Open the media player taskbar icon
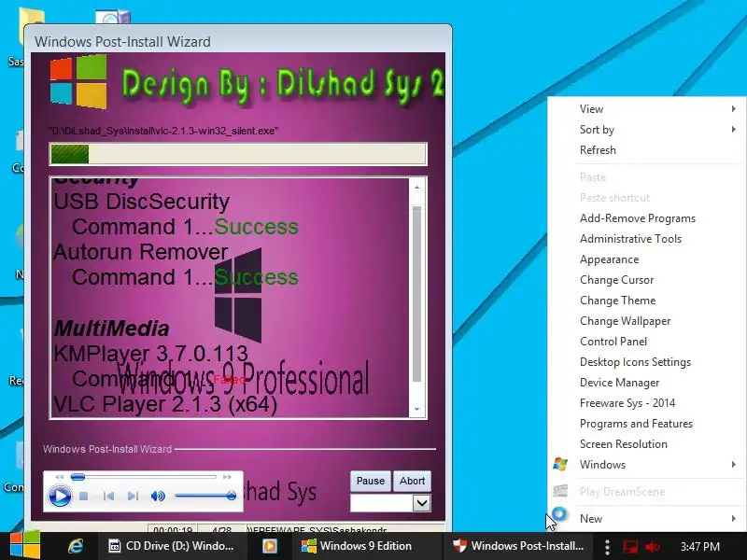Image resolution: width=747 pixels, height=560 pixels. (270, 546)
